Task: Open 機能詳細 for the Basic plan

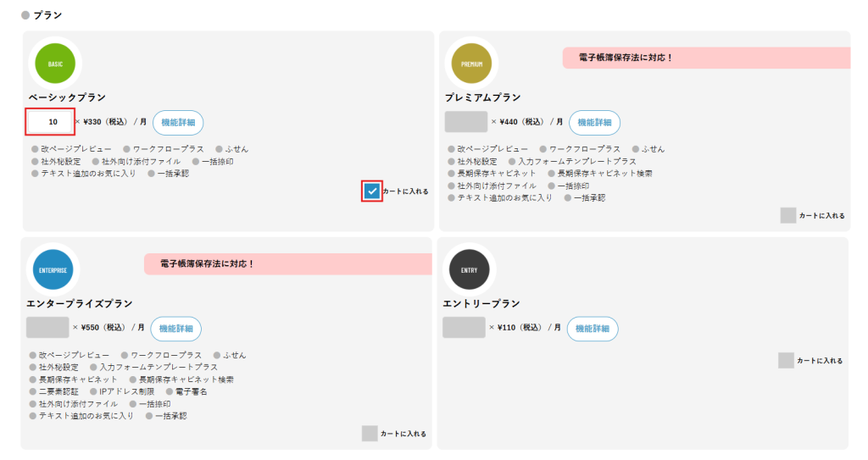Action: click(x=178, y=123)
